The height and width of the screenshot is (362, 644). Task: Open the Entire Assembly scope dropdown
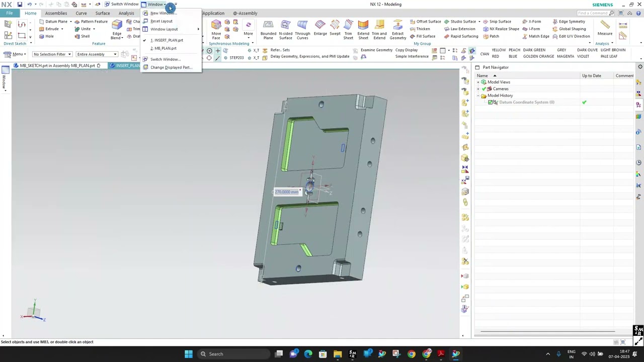[97, 54]
